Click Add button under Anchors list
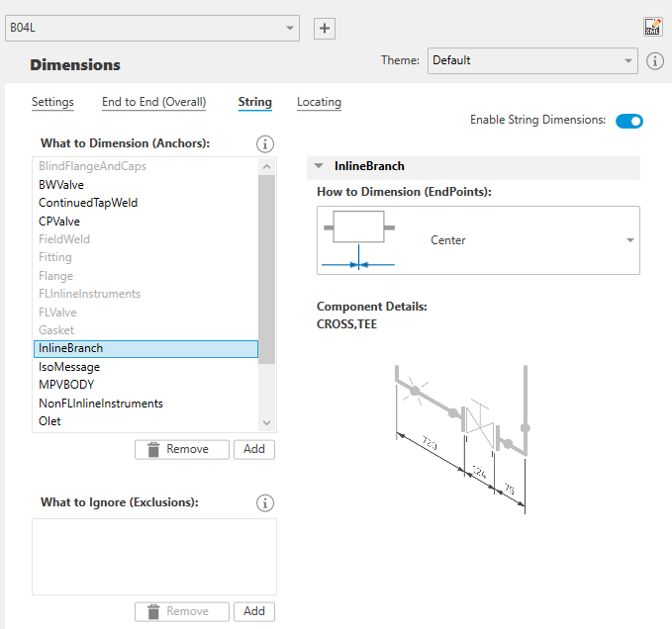The width and height of the screenshot is (672, 629). click(x=254, y=449)
